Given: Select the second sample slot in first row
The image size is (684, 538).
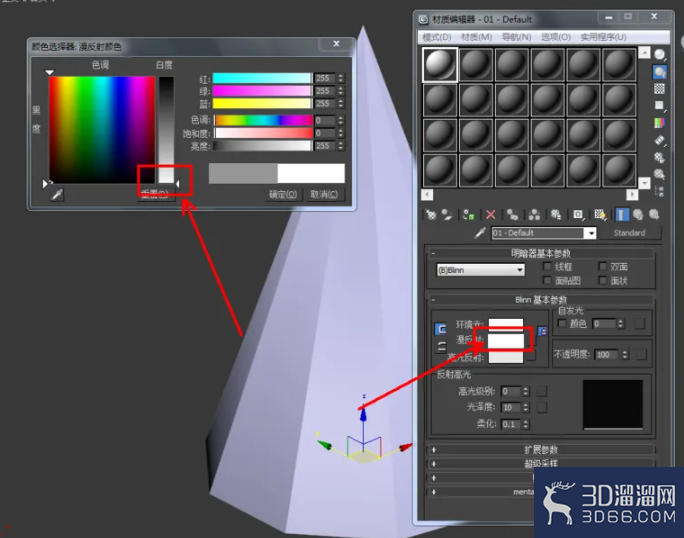Looking at the screenshot, I should [x=476, y=65].
